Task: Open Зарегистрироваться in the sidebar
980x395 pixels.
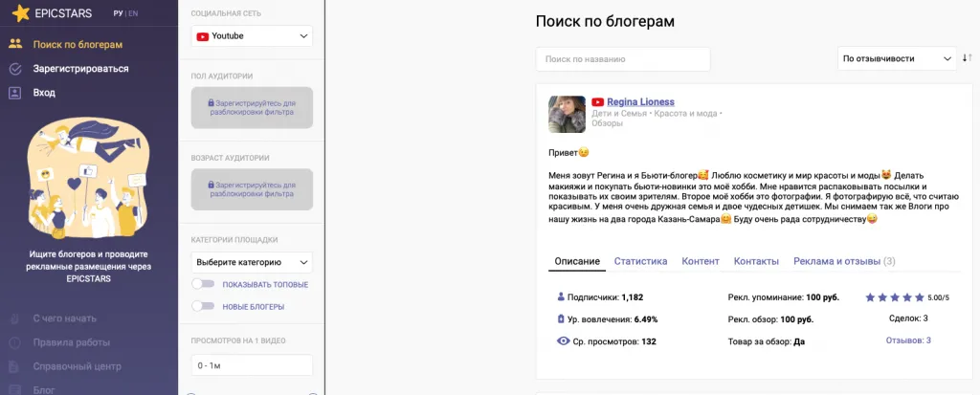Action: (x=80, y=69)
